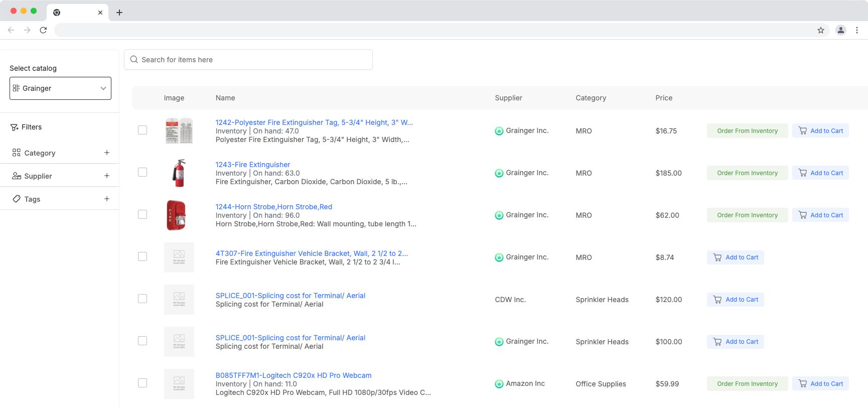The width and height of the screenshot is (868, 409).
Task: Click the fire extinguisher tag thumbnail
Action: tap(179, 131)
